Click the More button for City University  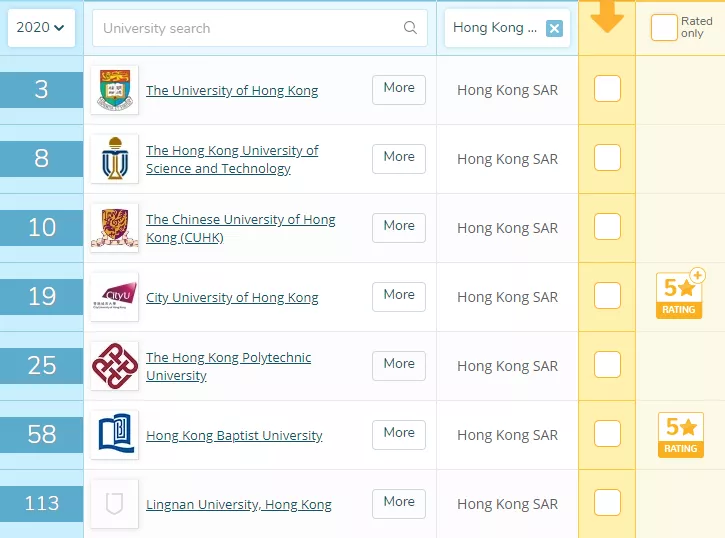(x=398, y=296)
